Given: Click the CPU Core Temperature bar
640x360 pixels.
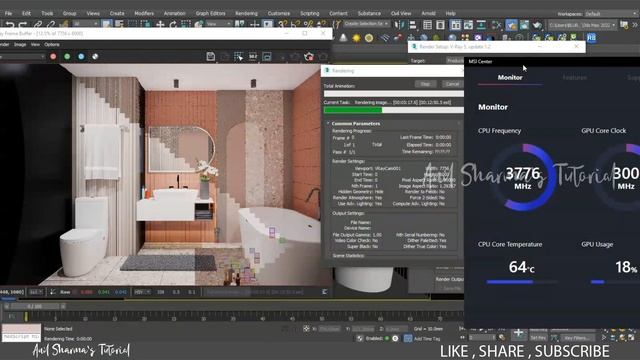Looking at the screenshot, I should click(521, 282).
